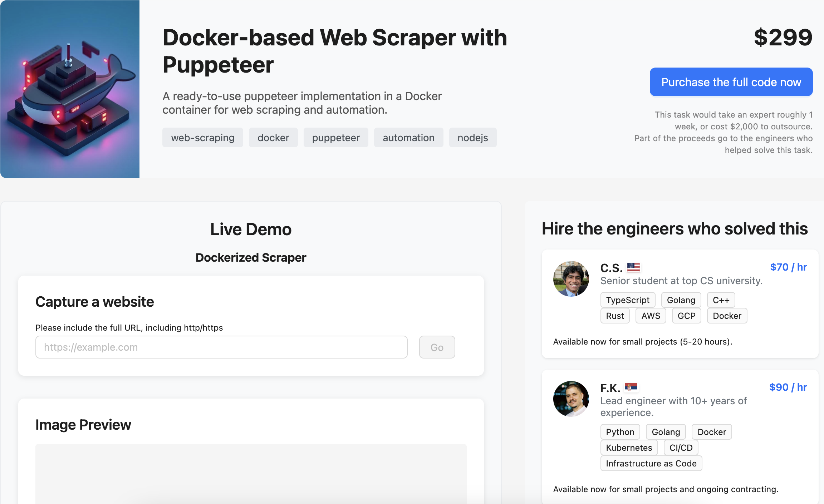
Task: Click C.S. engineer profile photo
Action: tap(571, 279)
